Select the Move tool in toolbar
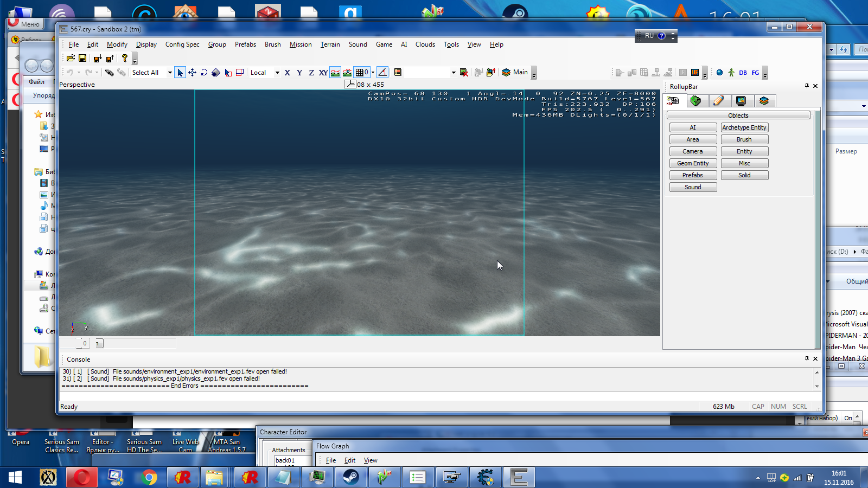Viewport: 868px width, 488px height. (x=192, y=73)
